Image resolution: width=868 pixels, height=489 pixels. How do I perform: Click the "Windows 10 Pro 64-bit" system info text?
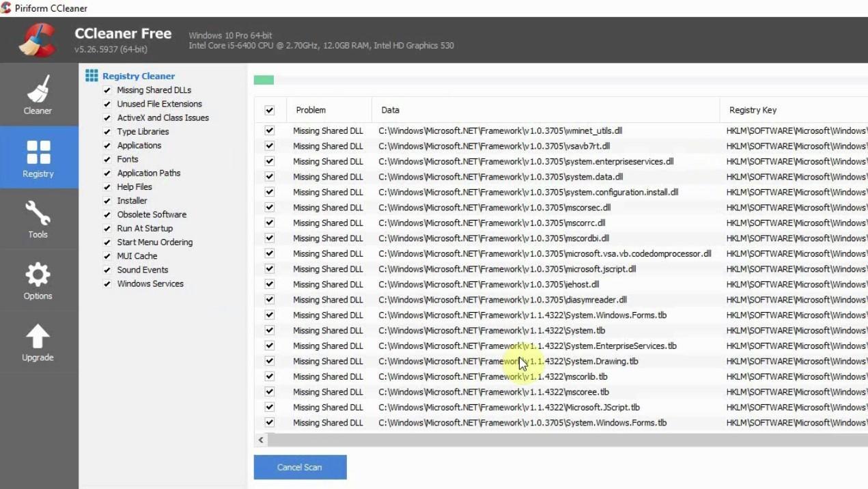229,36
